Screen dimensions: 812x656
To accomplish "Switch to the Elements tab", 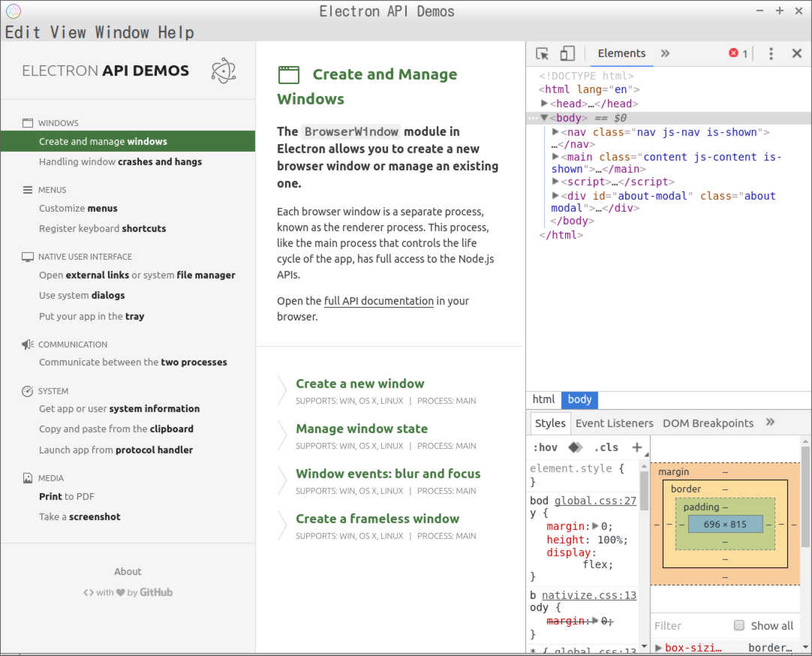I will (621, 53).
